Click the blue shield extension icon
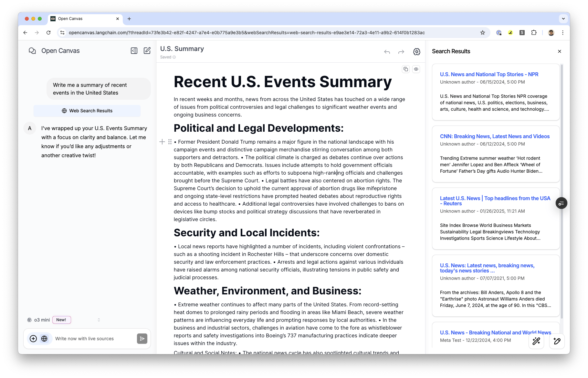588x378 pixels. (499, 33)
